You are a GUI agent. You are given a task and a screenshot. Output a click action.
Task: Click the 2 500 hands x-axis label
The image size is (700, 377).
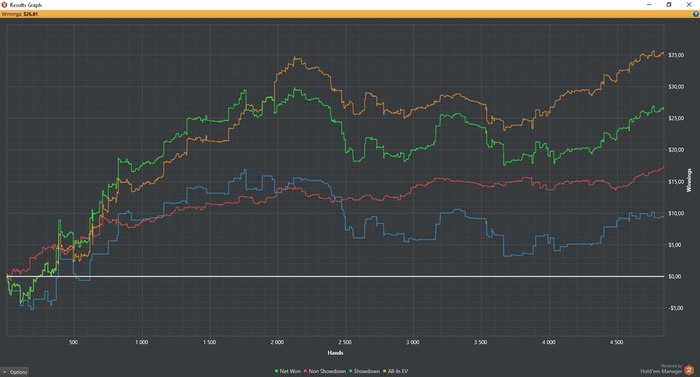[x=345, y=343]
